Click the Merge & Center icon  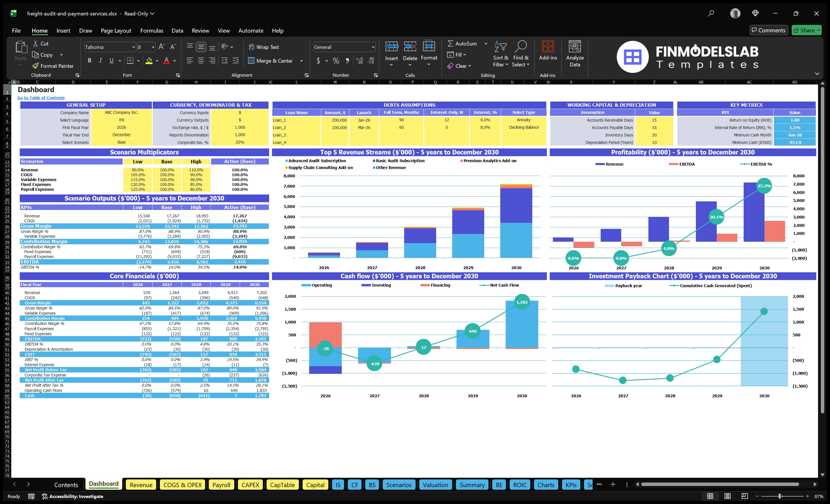(252, 61)
